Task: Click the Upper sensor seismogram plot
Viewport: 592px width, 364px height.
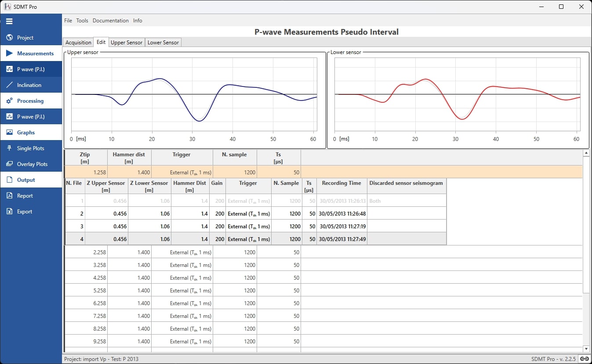Action: click(194, 94)
